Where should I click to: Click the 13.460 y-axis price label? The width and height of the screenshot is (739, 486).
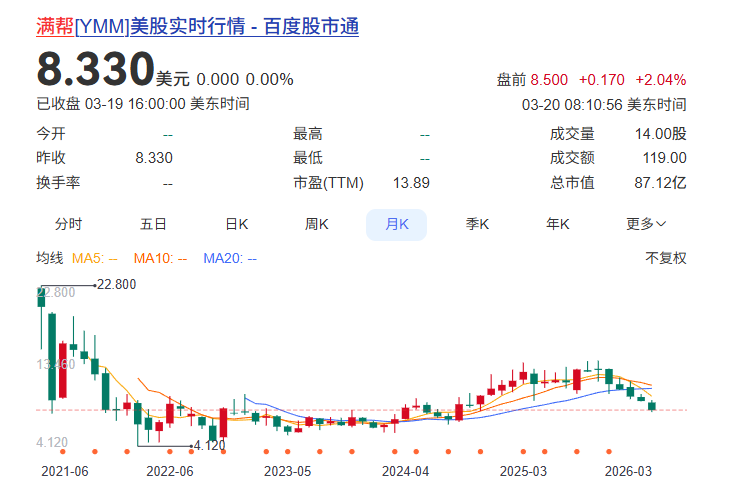56,364
